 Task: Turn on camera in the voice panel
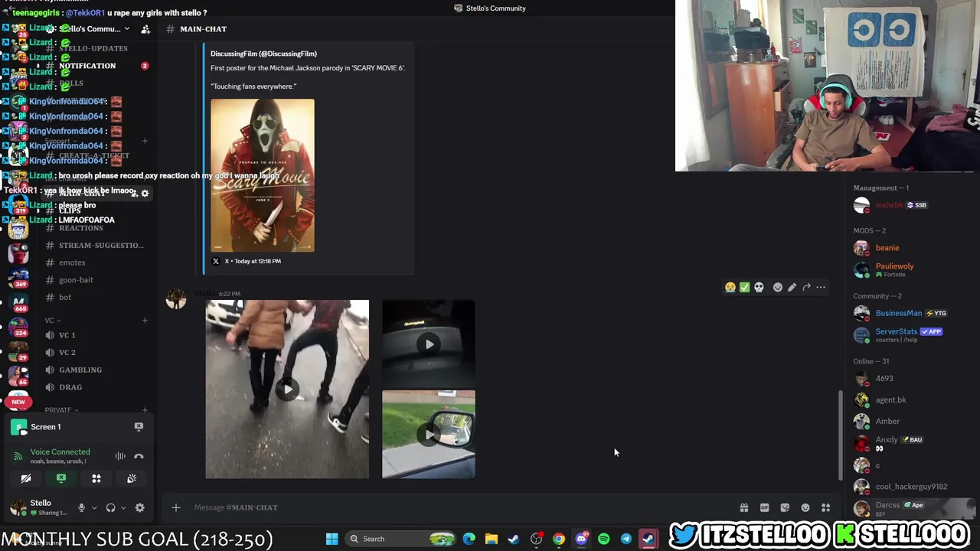26,478
